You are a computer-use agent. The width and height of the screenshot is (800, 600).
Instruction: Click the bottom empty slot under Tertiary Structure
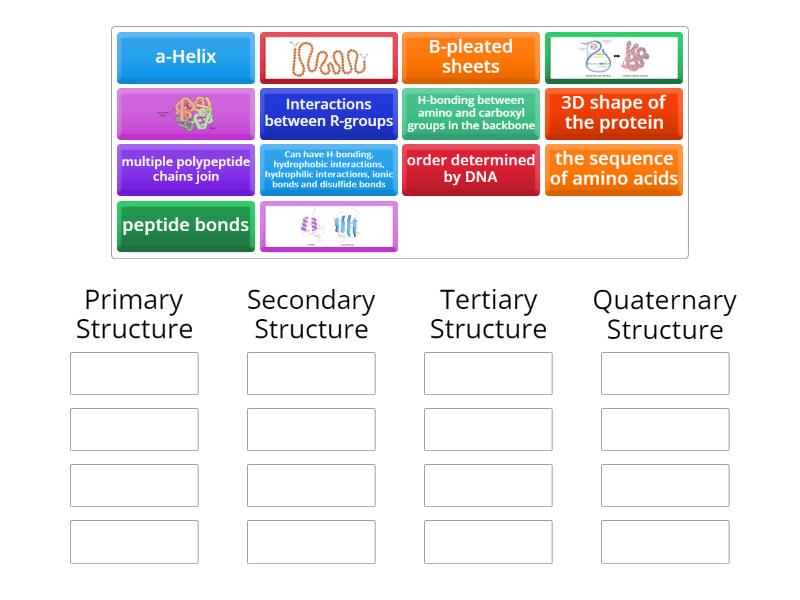pyautogui.click(x=487, y=541)
